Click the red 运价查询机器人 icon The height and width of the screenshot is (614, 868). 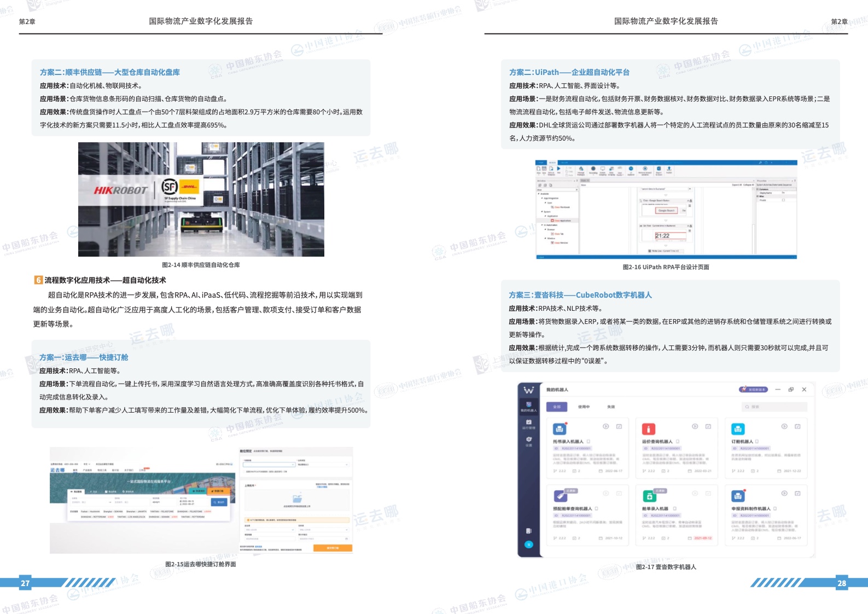(x=648, y=429)
